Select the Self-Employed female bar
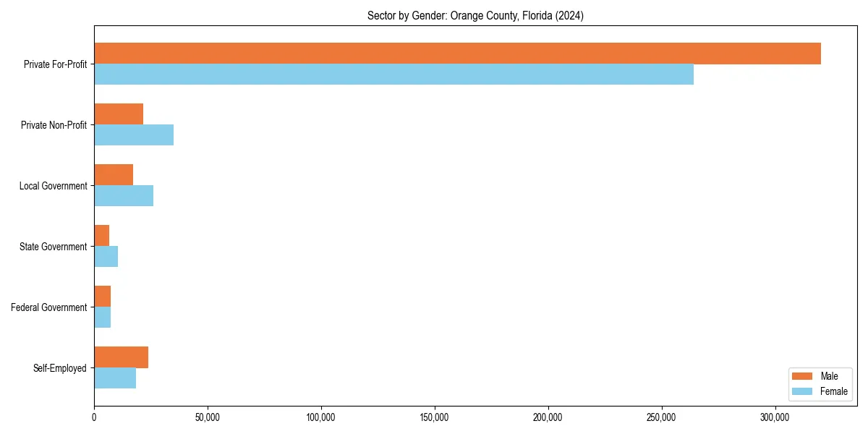This screenshot has height=434, width=868. coord(114,378)
